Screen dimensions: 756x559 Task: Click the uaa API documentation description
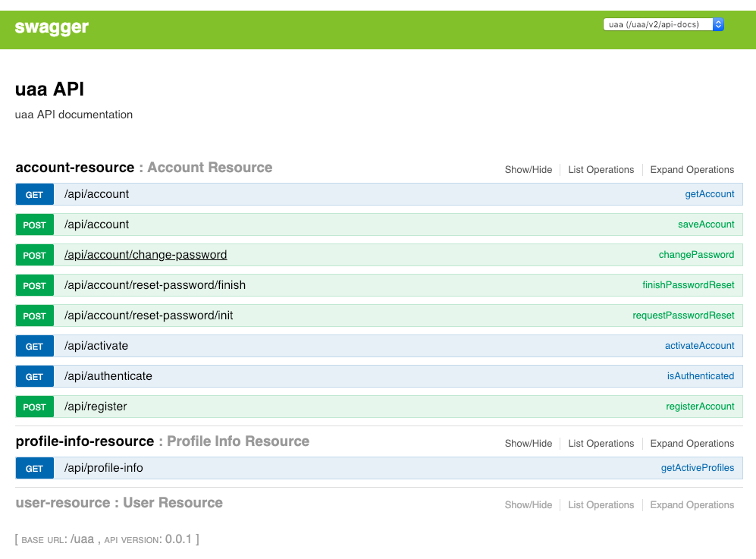(x=74, y=115)
